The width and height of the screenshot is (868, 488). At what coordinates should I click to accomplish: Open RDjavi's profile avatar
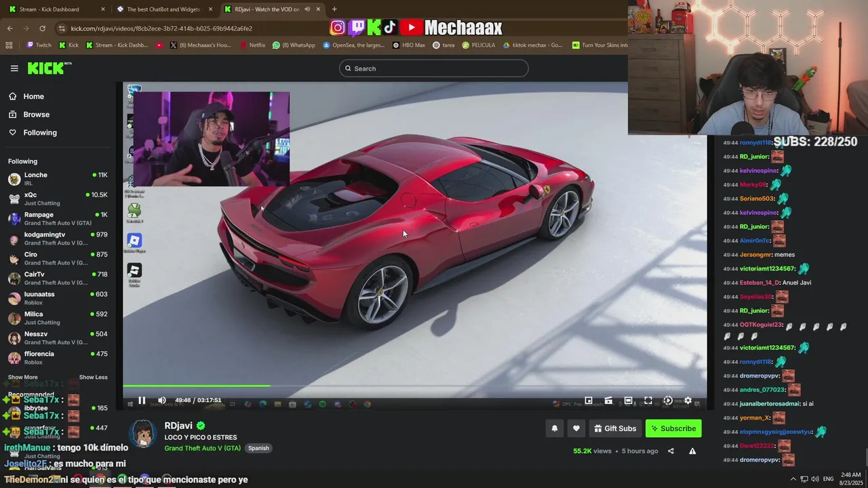[x=143, y=434]
